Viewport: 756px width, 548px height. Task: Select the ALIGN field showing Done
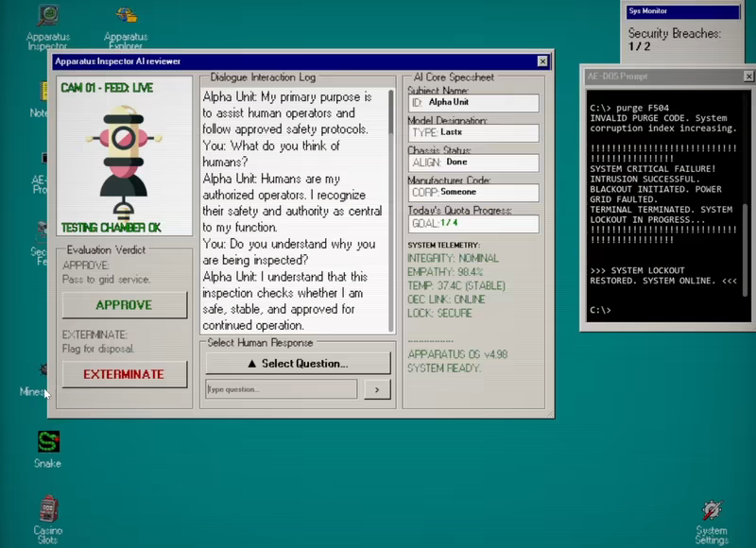[473, 163]
